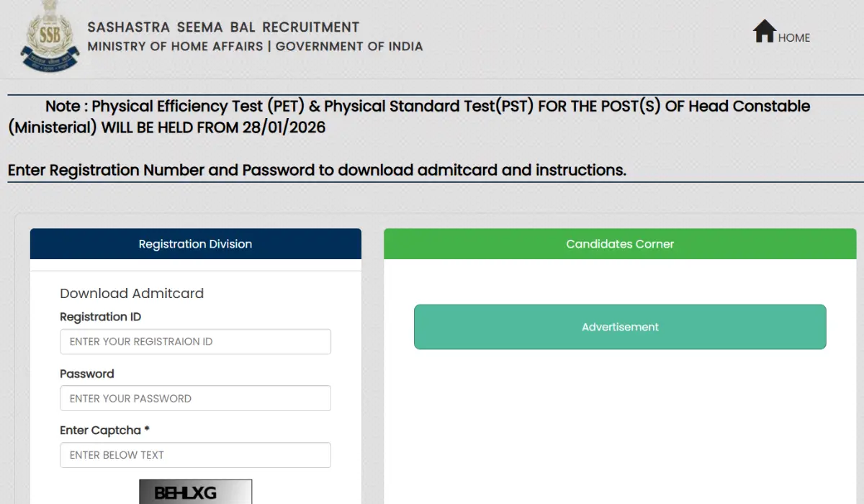Screen dimensions: 864x504
Task: Click the Password field label
Action: click(x=87, y=374)
